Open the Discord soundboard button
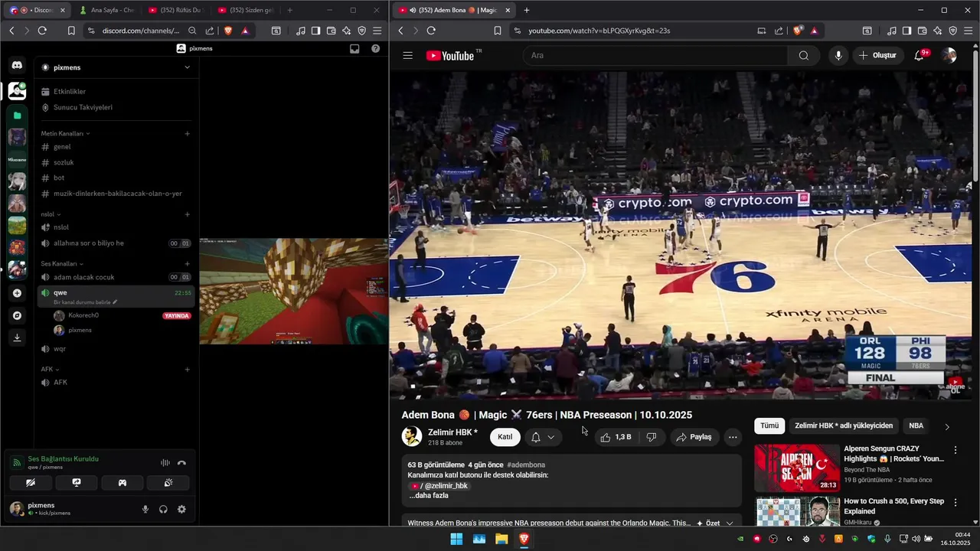The height and width of the screenshot is (551, 980). pyautogui.click(x=168, y=483)
